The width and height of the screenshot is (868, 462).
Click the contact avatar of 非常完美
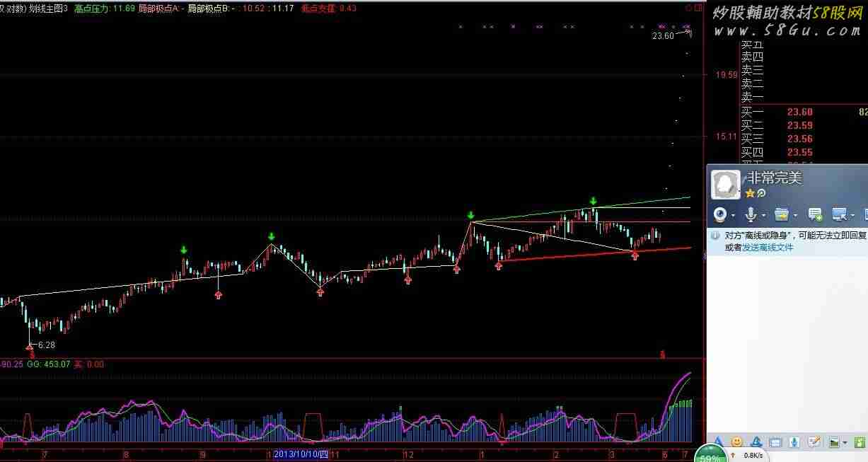(725, 184)
